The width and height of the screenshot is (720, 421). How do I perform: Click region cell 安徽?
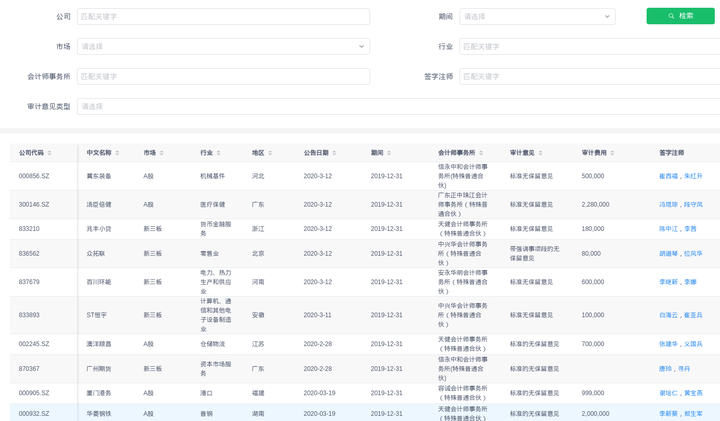pyautogui.click(x=258, y=315)
